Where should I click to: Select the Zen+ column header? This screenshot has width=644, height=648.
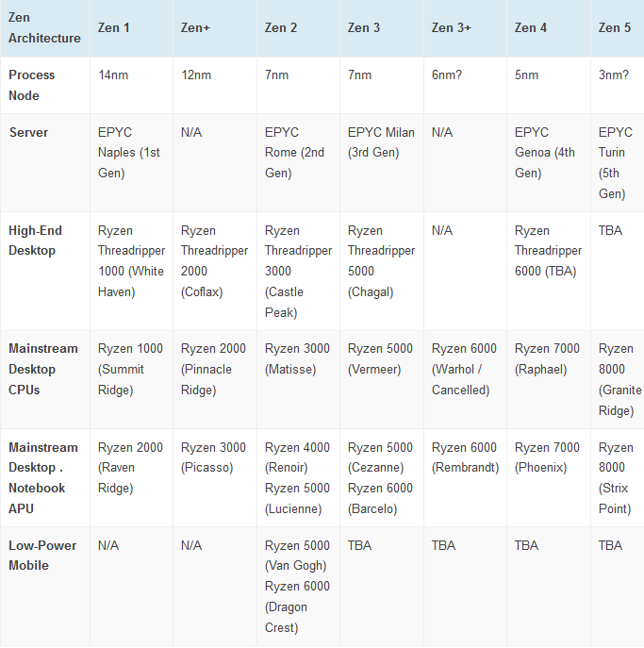point(195,27)
